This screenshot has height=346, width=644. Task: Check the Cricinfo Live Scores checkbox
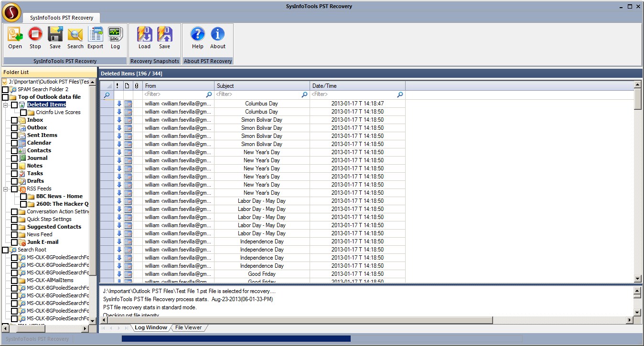23,112
